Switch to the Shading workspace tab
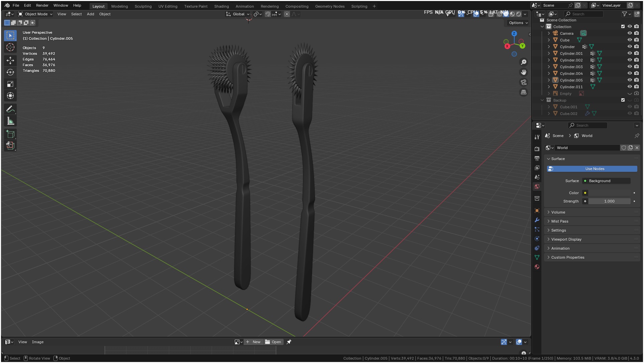This screenshot has width=644, height=363. coord(221,6)
